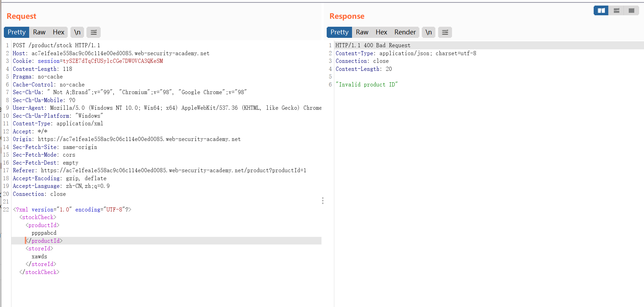
Task: Switch Response view to Hex tab
Action: tap(381, 32)
